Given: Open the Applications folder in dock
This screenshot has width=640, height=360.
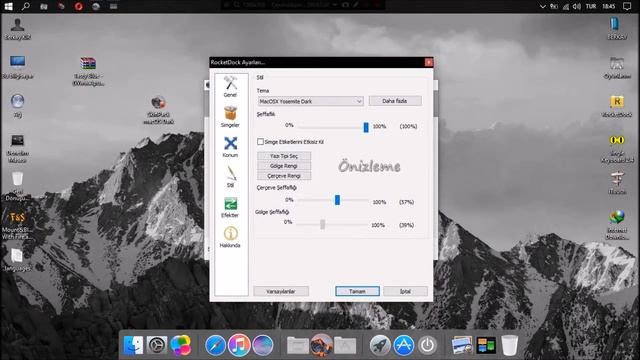Looking at the screenshot, I should pyautogui.click(x=345, y=346).
